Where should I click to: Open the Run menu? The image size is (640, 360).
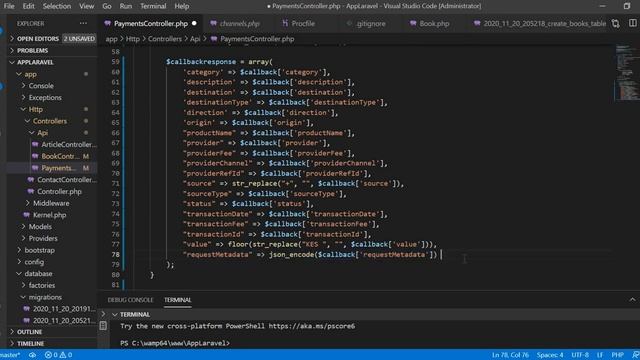coord(126,6)
